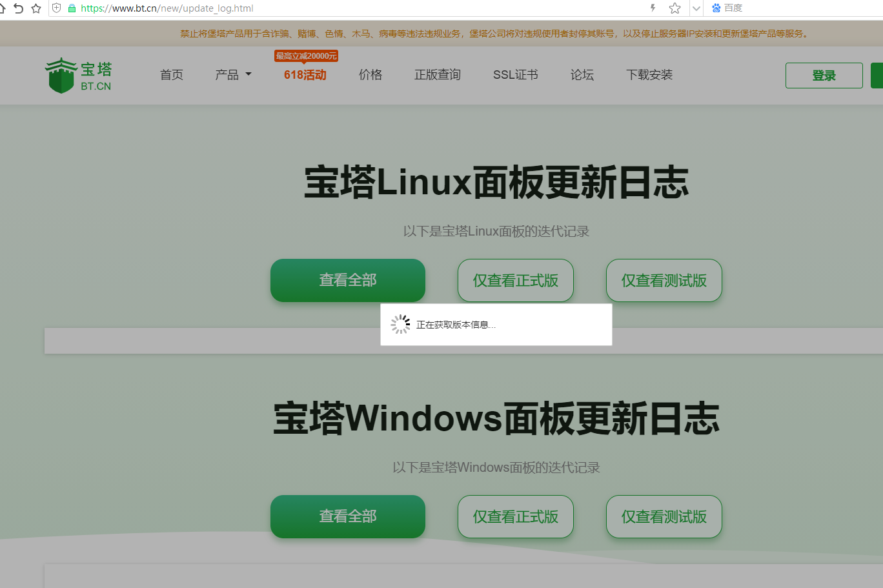Open the 首页 nav item
This screenshot has width=883, height=588.
[172, 75]
